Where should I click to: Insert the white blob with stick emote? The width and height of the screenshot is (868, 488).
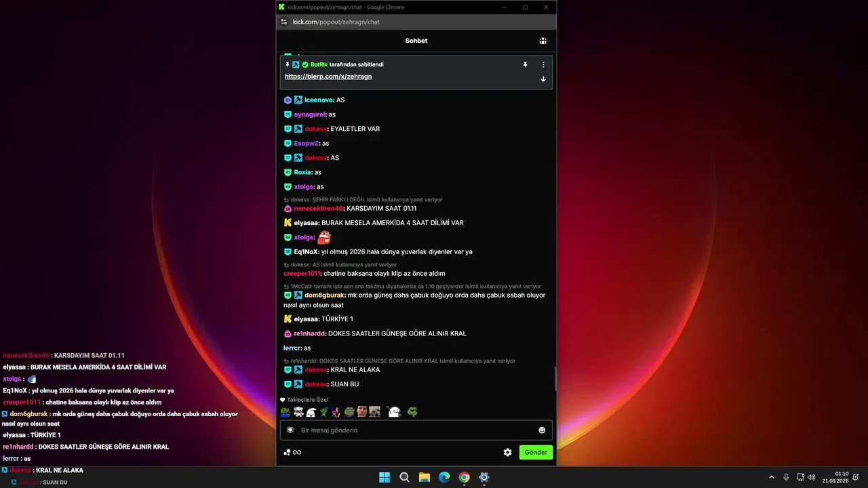394,411
